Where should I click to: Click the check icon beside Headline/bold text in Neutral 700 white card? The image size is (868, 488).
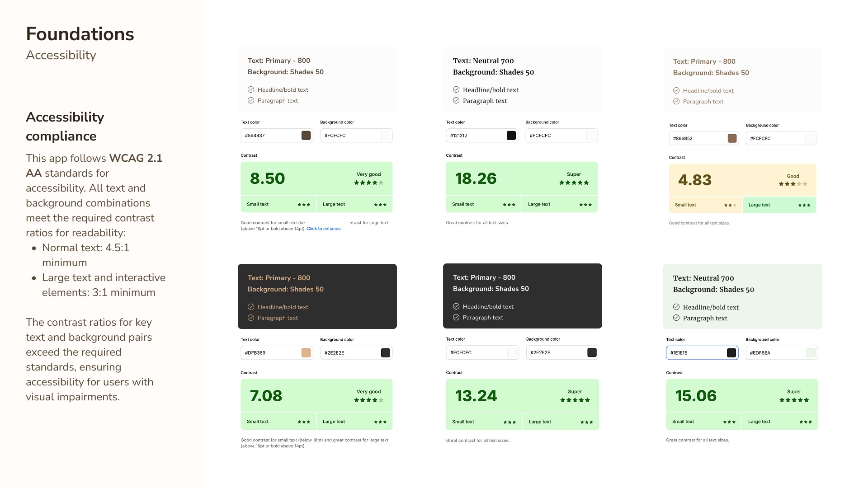pyautogui.click(x=456, y=90)
